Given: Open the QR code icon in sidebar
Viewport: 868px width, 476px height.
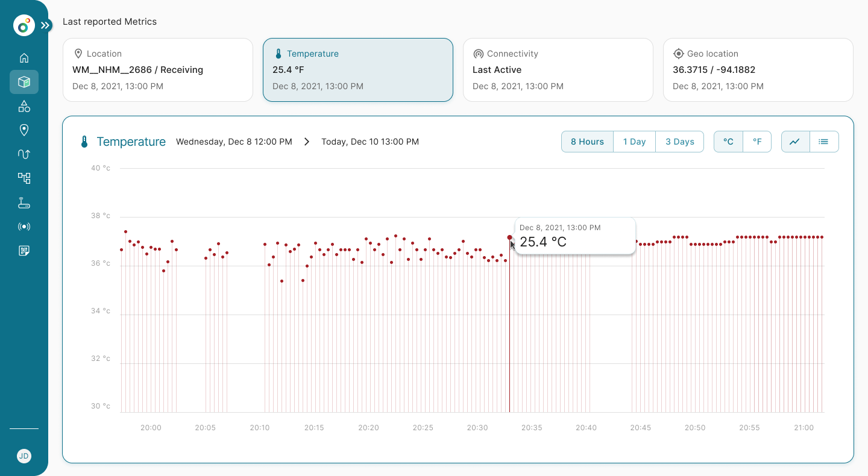Looking at the screenshot, I should 24,251.
